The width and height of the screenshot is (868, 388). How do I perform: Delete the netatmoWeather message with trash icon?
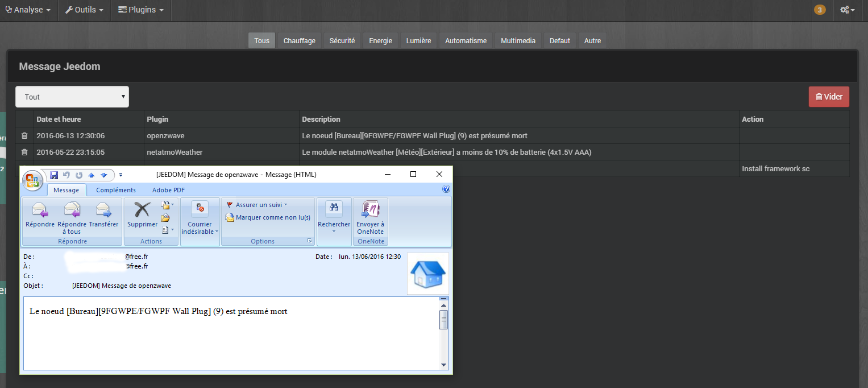coord(24,152)
